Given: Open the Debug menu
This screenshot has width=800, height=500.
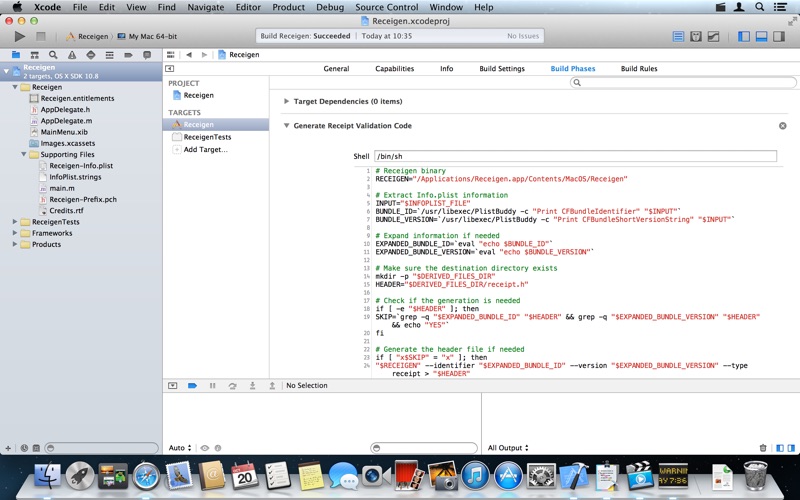Looking at the screenshot, I should pyautogui.click(x=330, y=7).
